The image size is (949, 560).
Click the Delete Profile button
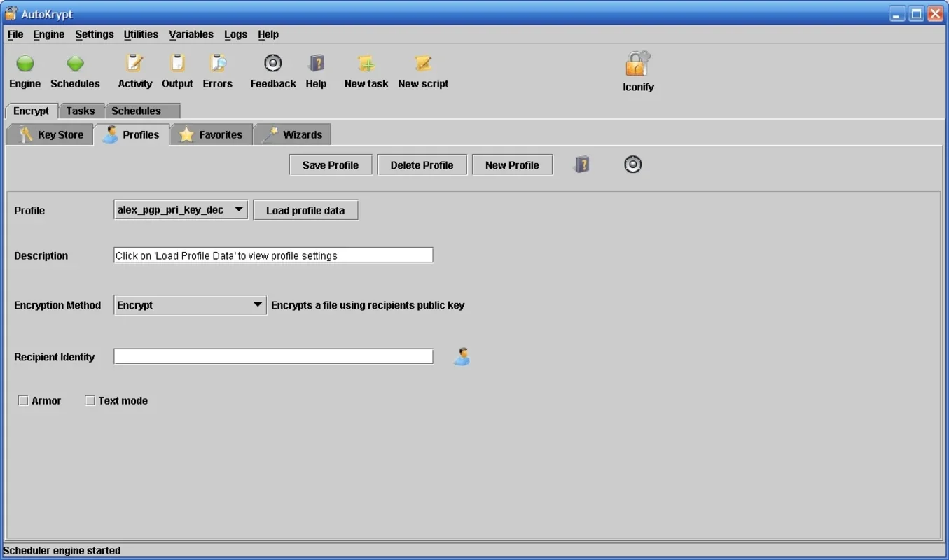(x=422, y=165)
